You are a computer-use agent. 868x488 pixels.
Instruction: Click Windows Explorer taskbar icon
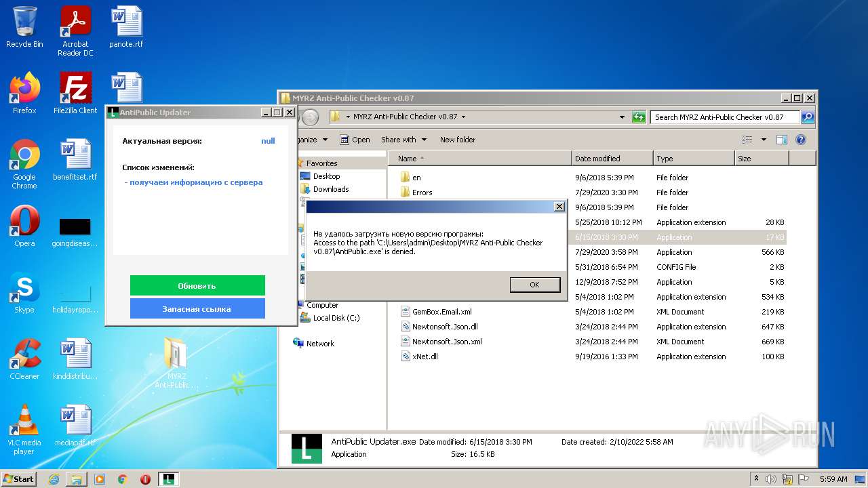point(77,479)
